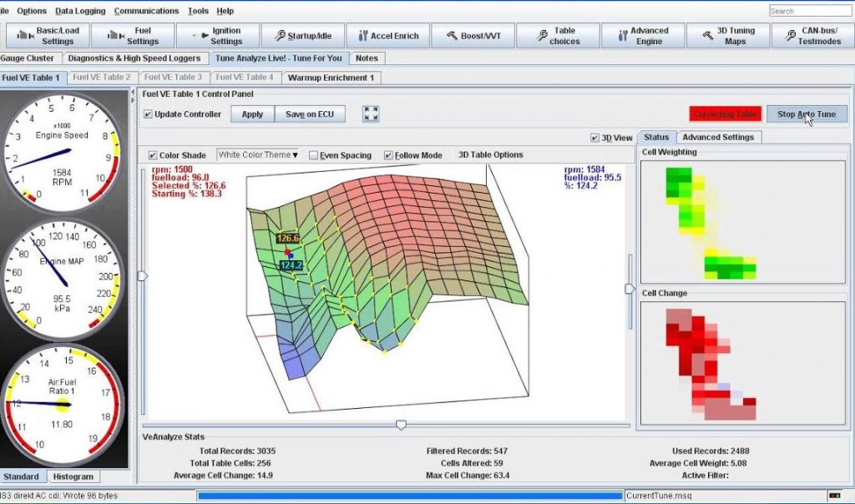The height and width of the screenshot is (504, 855).
Task: Click the full-screen expand icon
Action: pos(372,113)
